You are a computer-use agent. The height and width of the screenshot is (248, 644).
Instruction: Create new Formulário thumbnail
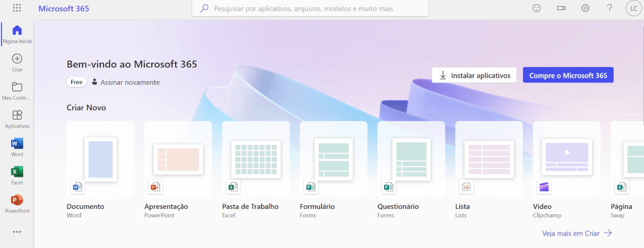click(334, 159)
